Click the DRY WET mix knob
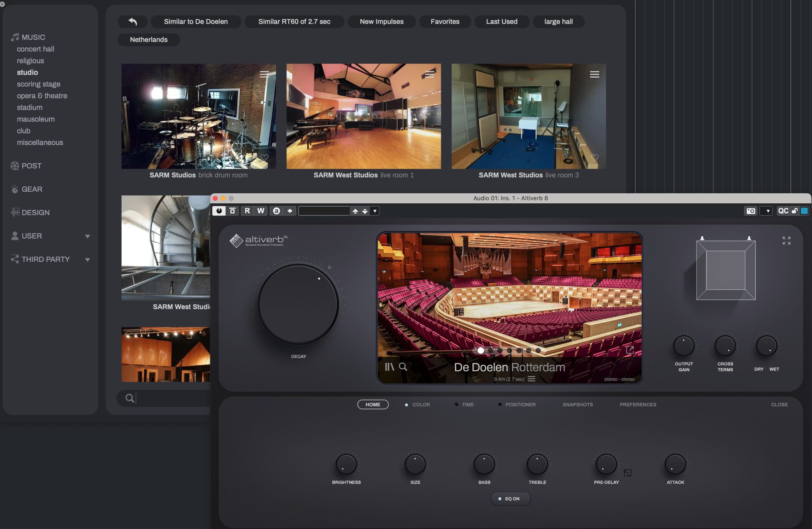This screenshot has height=529, width=812. point(766,346)
